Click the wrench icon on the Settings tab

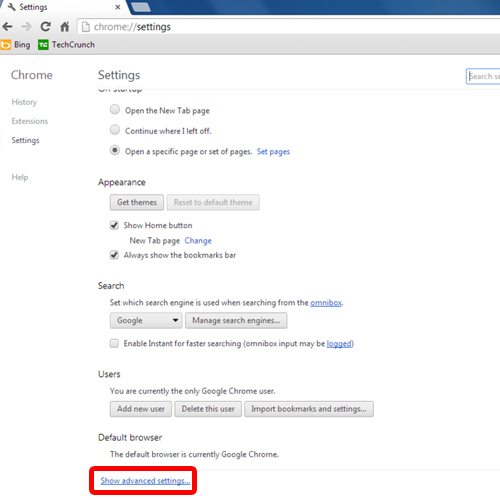click(x=12, y=7)
